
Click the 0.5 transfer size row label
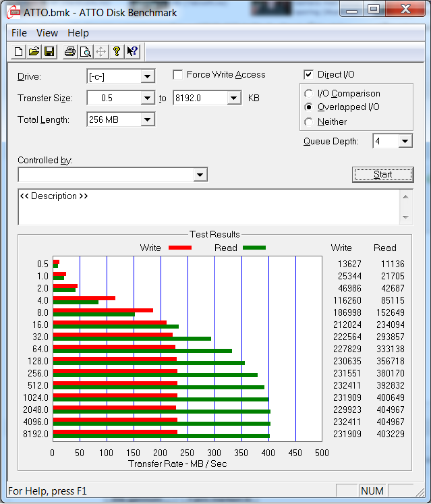point(42,264)
